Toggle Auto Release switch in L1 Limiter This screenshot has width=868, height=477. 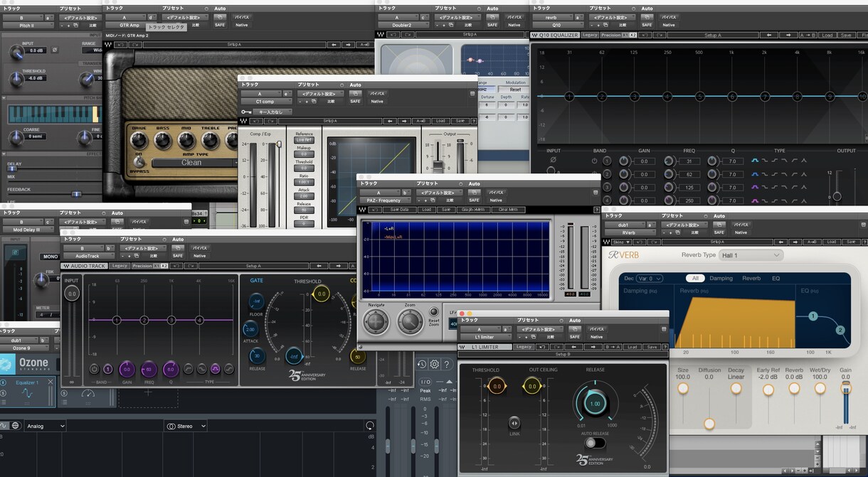596,442
